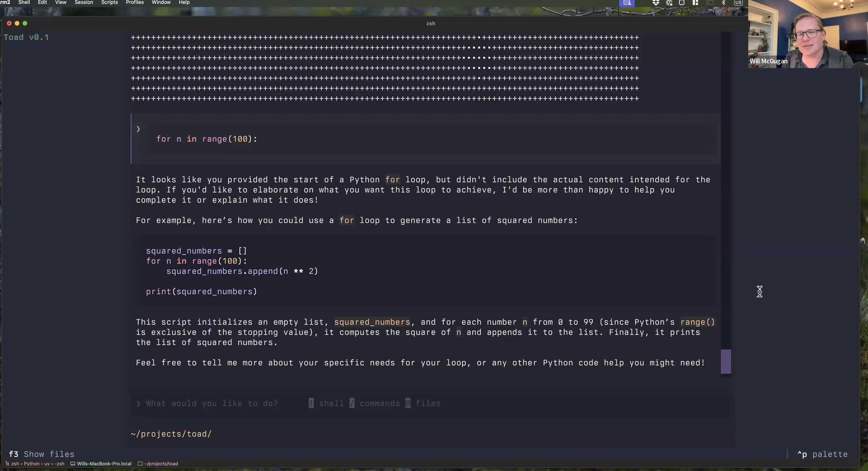Click the Bluetooth status icon

(724, 3)
